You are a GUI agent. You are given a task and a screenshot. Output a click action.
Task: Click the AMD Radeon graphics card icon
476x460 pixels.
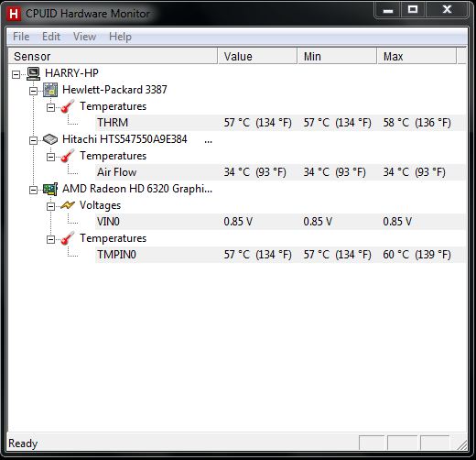coord(50,189)
